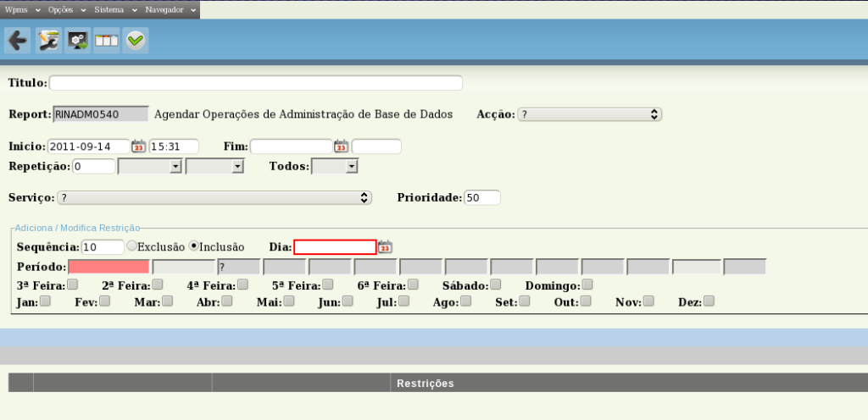Select the Inclusão radio button

(x=194, y=246)
